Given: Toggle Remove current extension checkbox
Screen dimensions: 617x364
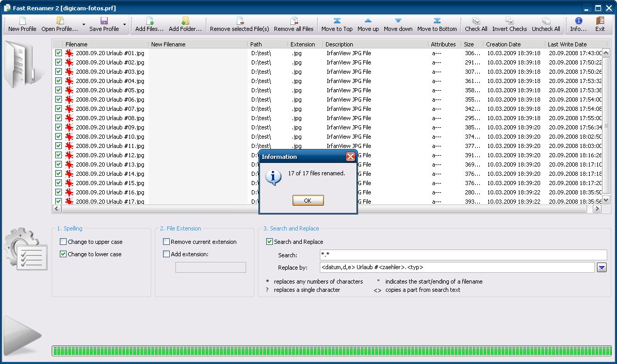Looking at the screenshot, I should 167,242.
